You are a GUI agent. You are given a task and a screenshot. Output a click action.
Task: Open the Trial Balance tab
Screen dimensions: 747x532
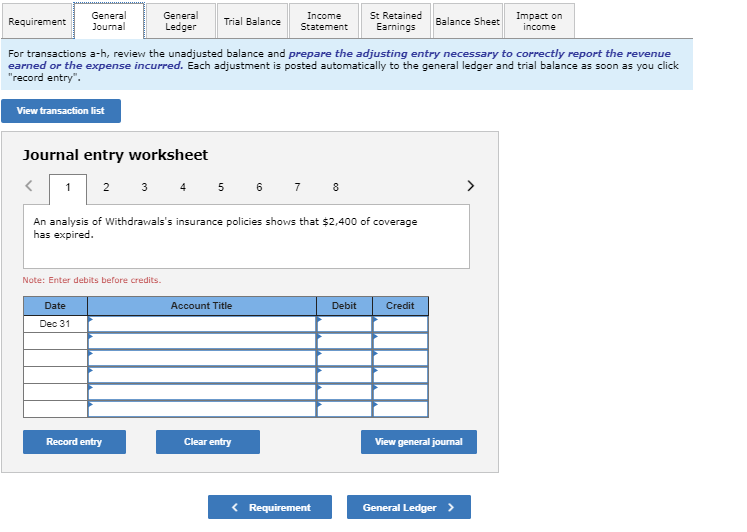tap(252, 21)
